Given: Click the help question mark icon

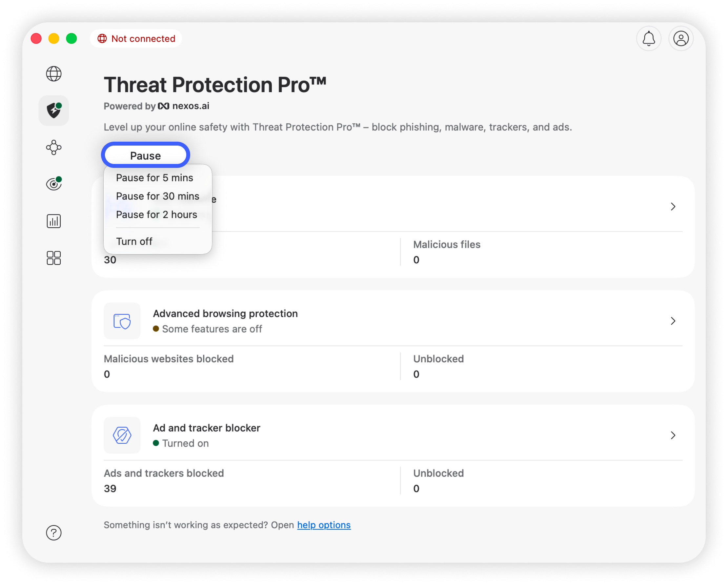Looking at the screenshot, I should 54,533.
